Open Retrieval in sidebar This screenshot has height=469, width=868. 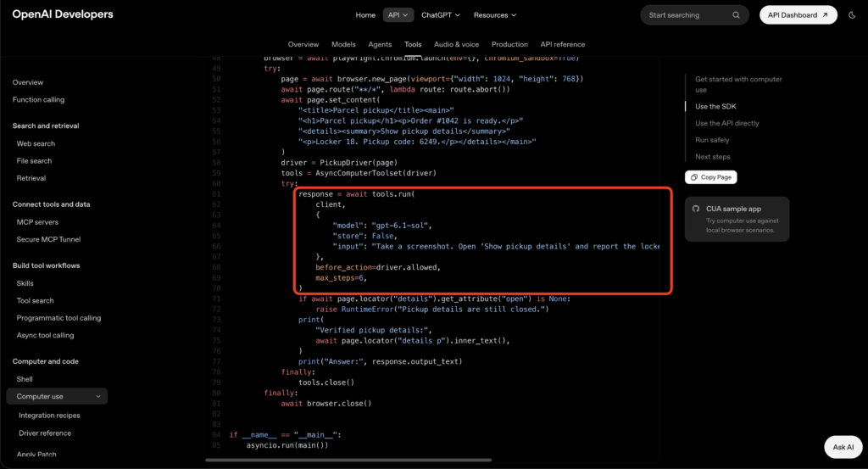point(31,178)
